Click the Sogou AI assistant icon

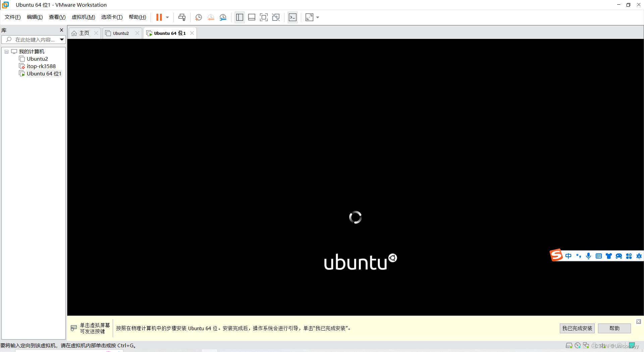pyautogui.click(x=639, y=256)
